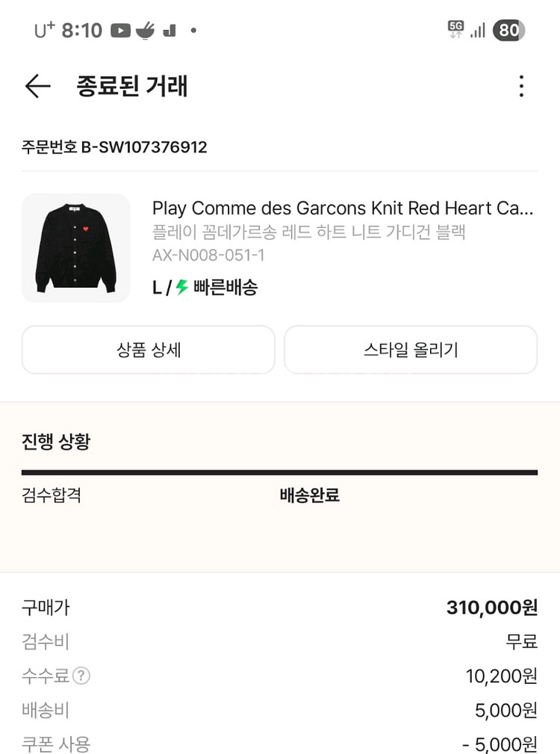Tap the 배송완료 status label
This screenshot has height=754, width=560.
click(309, 495)
